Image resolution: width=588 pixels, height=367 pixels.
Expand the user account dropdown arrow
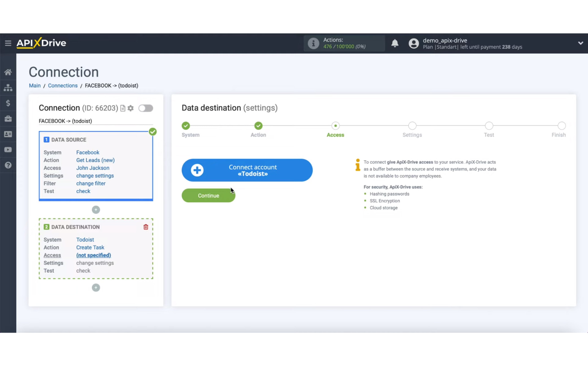coord(580,43)
